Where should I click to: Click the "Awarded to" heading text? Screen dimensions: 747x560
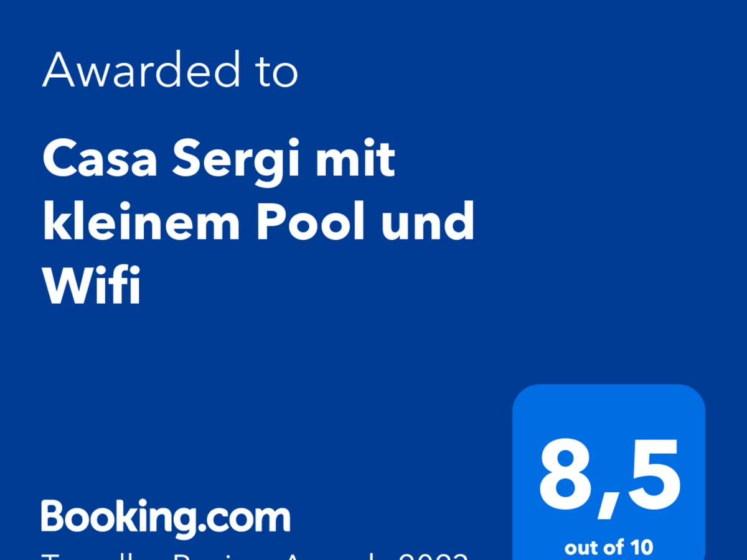171,69
